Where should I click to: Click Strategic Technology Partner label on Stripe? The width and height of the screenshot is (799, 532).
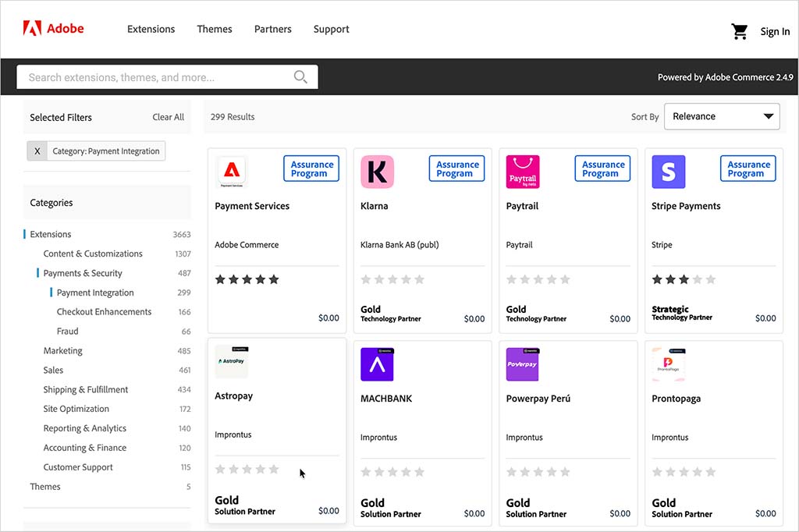point(682,313)
